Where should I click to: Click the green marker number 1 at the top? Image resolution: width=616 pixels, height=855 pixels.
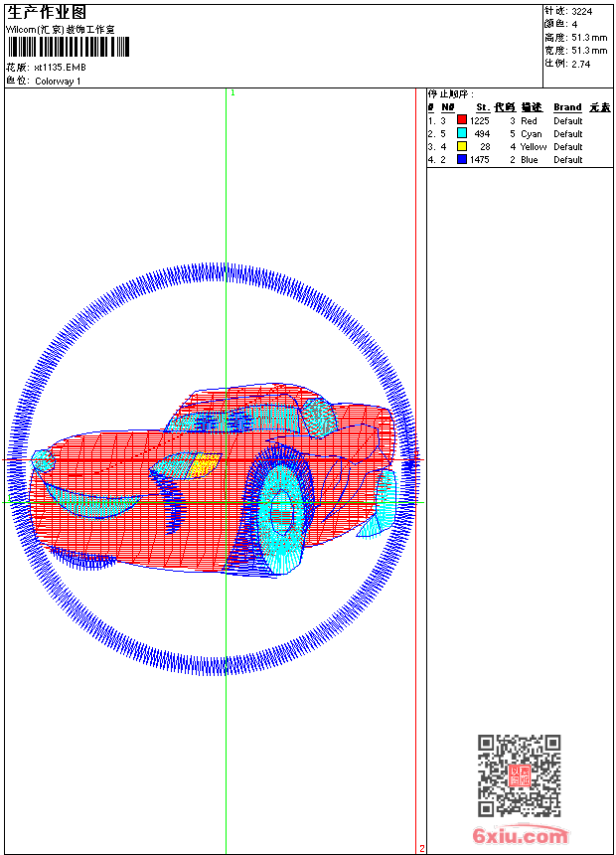(x=232, y=93)
